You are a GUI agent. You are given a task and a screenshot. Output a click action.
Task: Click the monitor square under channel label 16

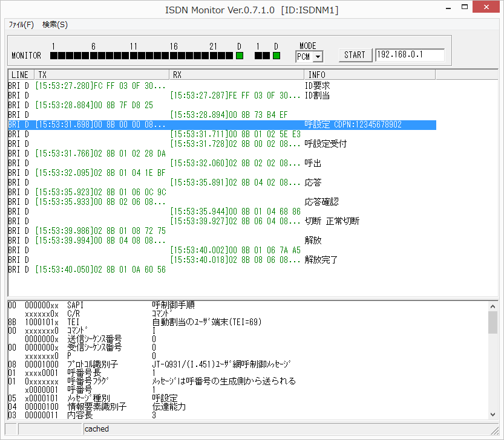[x=174, y=56]
